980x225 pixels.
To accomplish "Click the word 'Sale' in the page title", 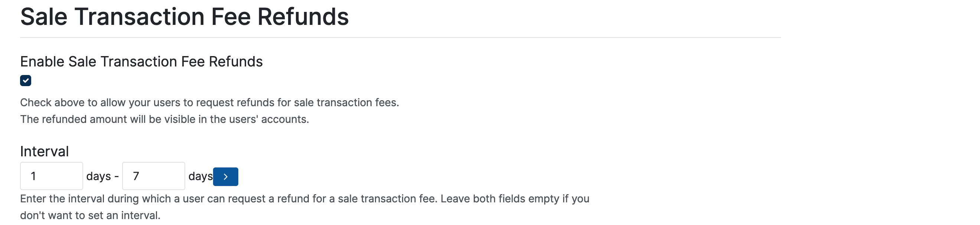I will pos(44,17).
